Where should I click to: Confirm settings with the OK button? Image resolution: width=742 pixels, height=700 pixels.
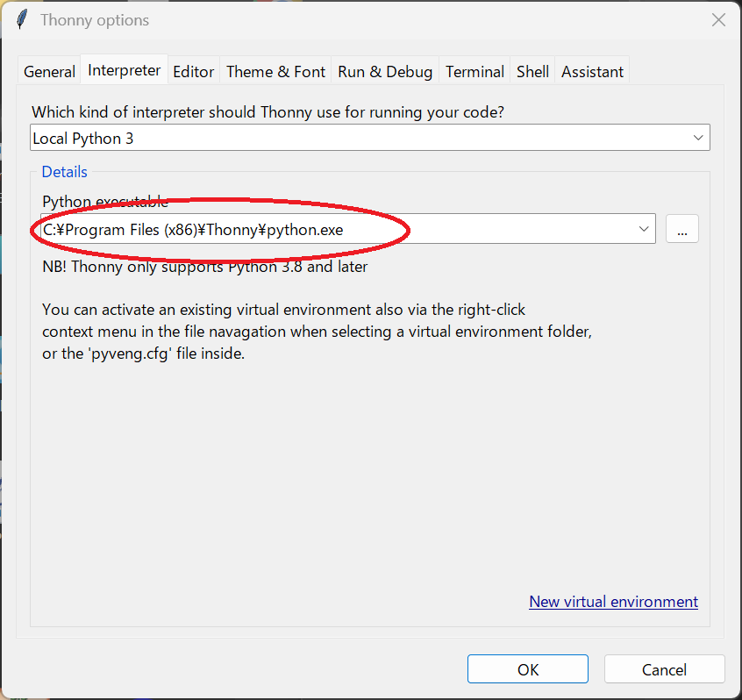click(x=528, y=669)
